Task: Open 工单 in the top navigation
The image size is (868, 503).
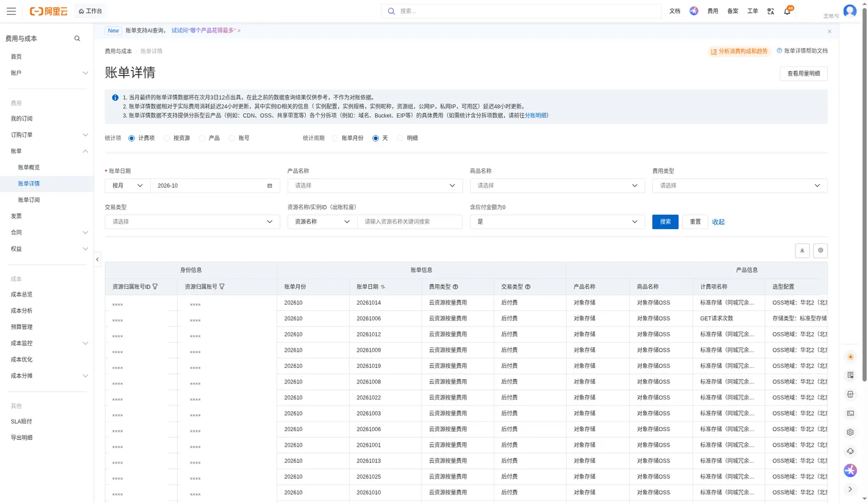Action: (x=753, y=11)
